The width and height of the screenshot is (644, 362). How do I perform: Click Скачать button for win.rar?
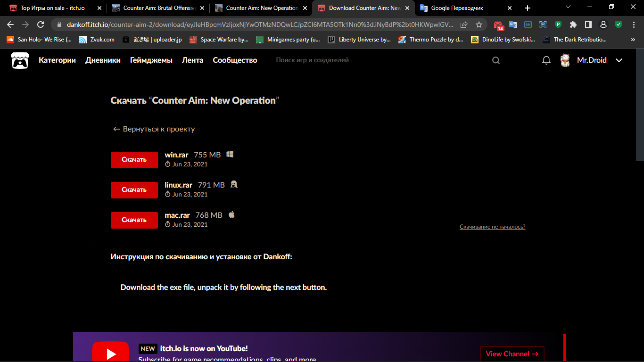coord(134,160)
